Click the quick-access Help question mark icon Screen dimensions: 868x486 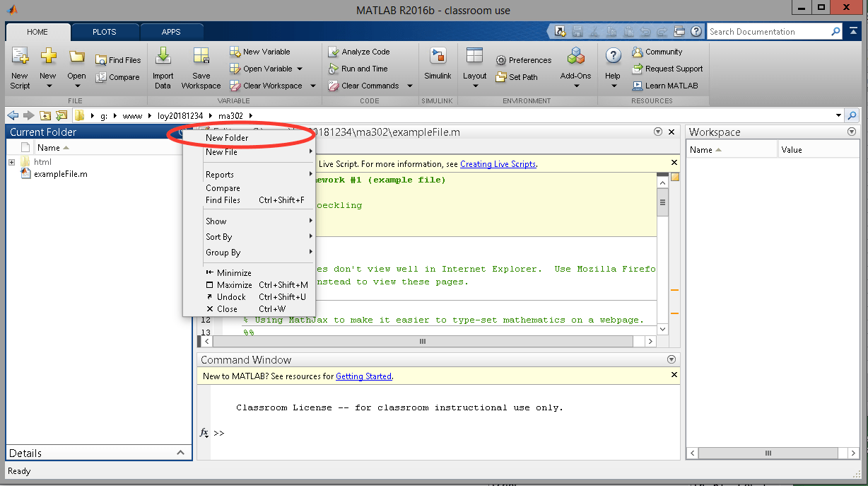click(696, 31)
